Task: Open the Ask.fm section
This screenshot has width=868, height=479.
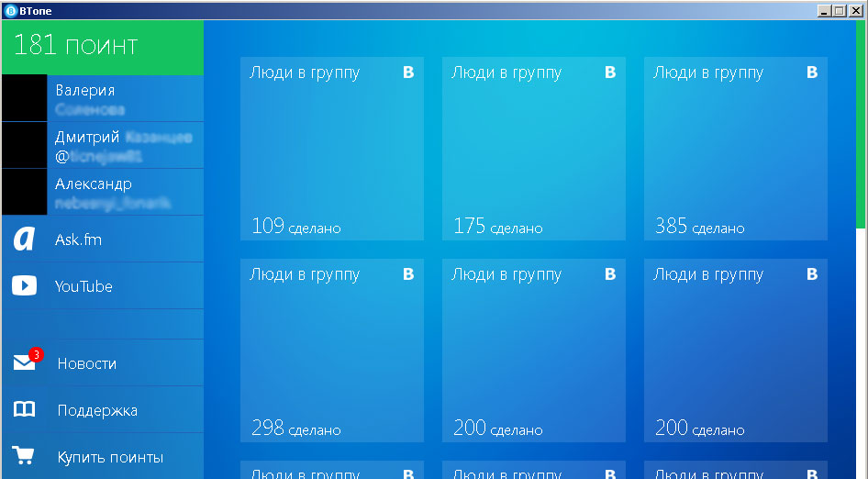Action: 103,239
